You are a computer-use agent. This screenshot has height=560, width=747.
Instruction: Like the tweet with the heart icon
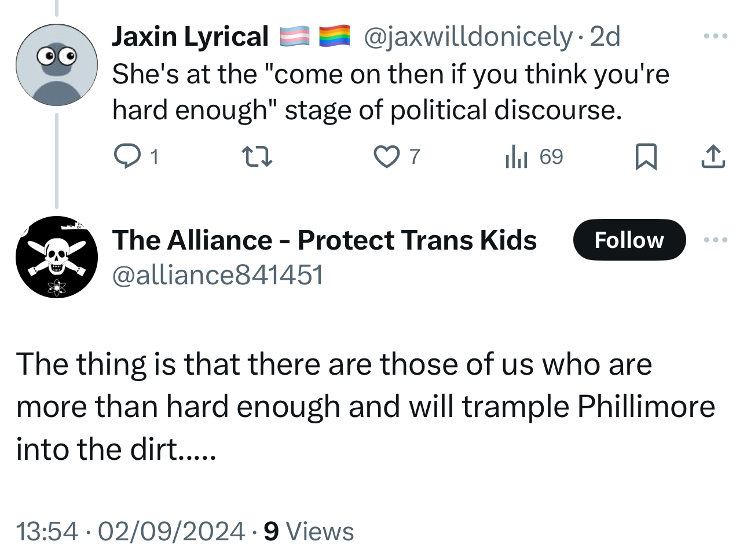[386, 156]
